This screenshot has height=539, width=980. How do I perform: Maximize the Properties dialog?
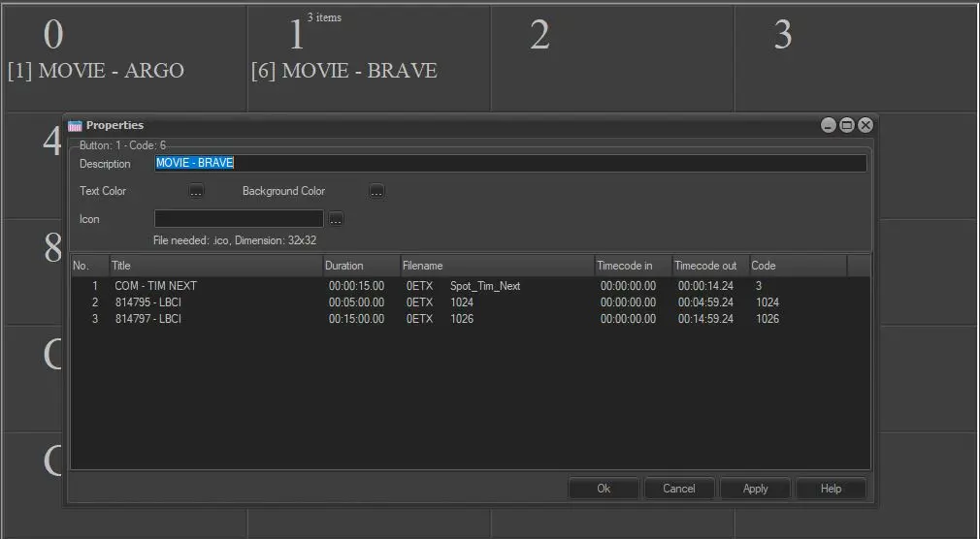(x=847, y=125)
